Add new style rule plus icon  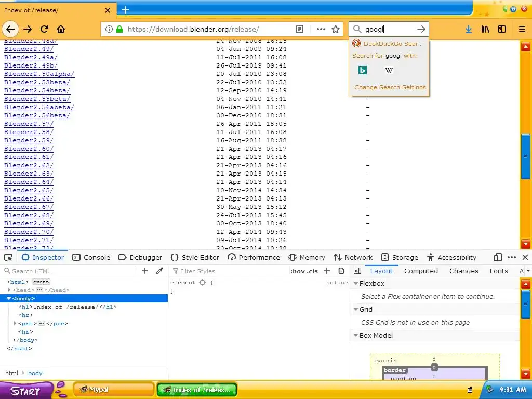click(x=327, y=271)
